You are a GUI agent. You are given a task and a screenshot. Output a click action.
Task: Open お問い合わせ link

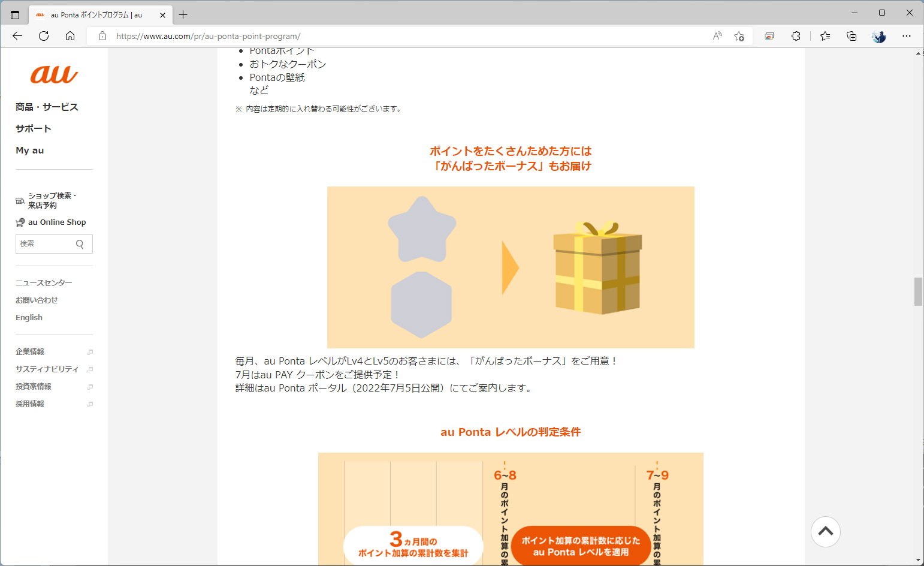pos(37,300)
